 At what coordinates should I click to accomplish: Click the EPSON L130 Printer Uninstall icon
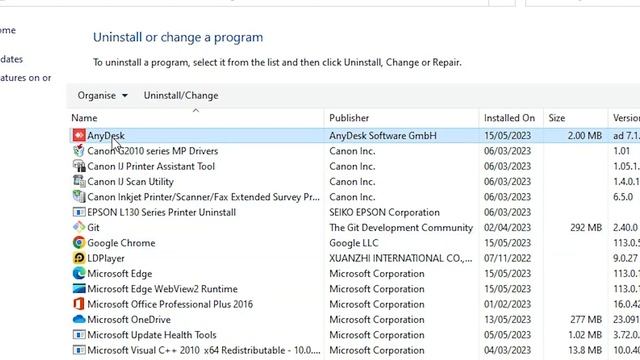click(79, 212)
